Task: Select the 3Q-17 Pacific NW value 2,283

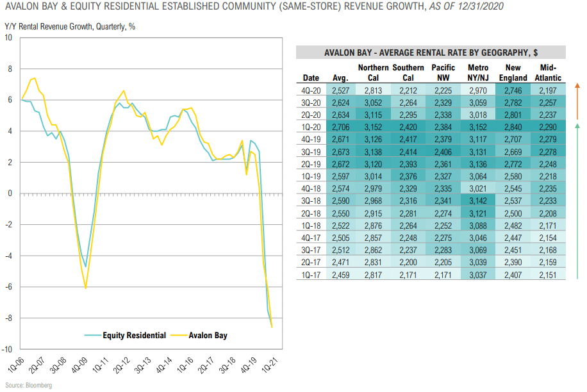Action: pos(443,250)
